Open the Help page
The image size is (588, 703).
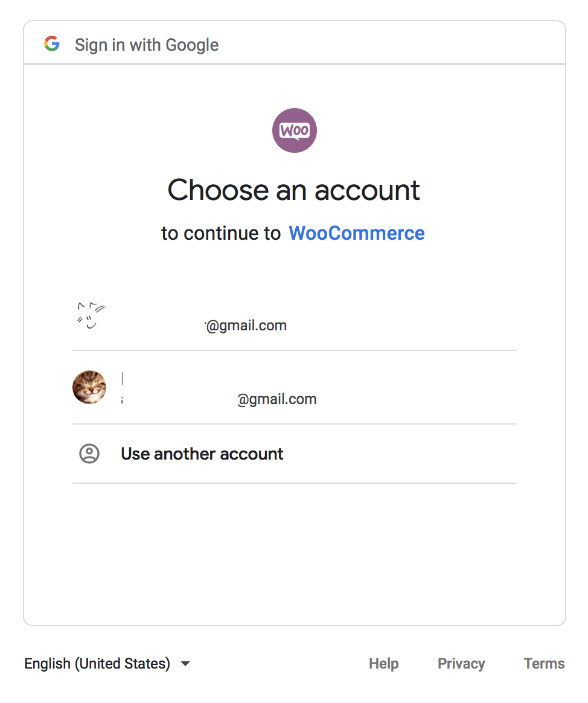(x=383, y=663)
